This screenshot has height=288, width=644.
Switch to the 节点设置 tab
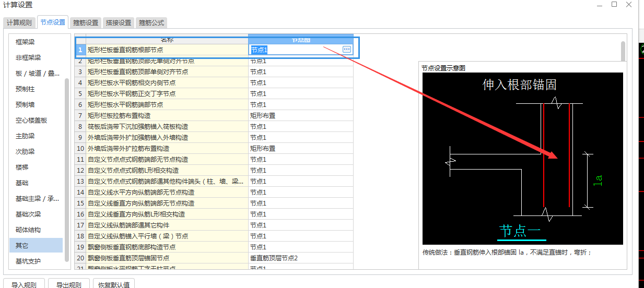pos(53,22)
